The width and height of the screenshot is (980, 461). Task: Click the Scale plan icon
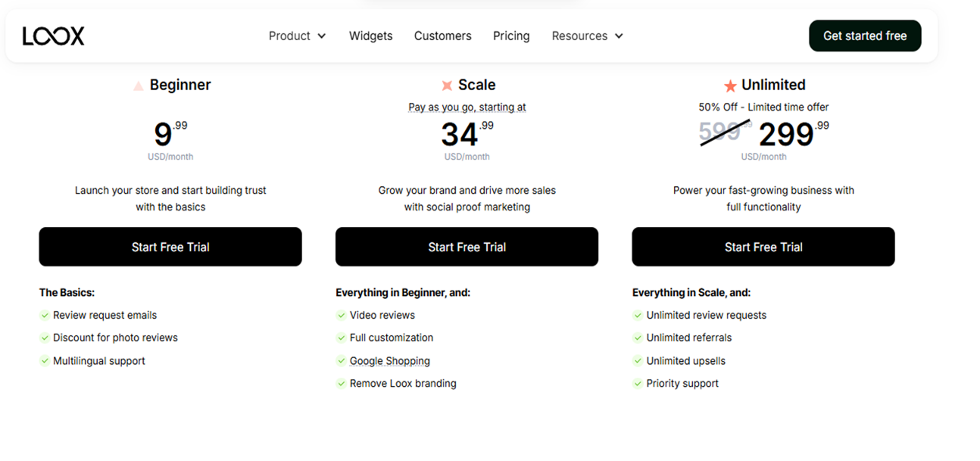click(447, 86)
